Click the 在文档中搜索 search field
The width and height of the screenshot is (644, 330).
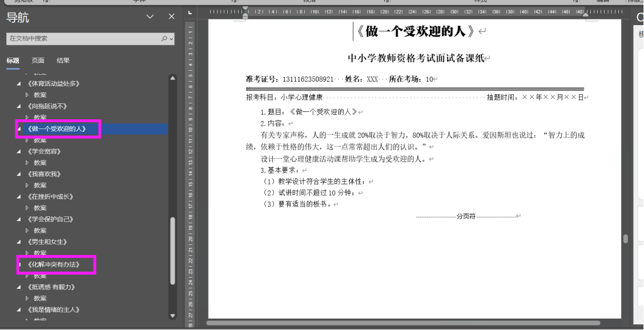[80, 39]
